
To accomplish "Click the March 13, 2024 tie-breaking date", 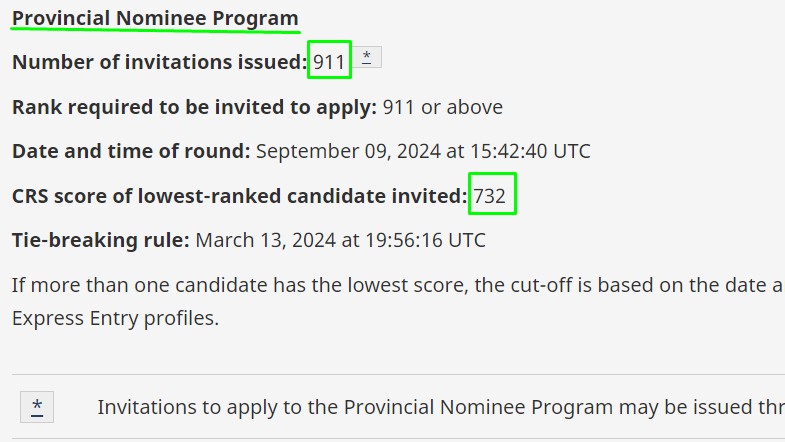I will point(265,240).
